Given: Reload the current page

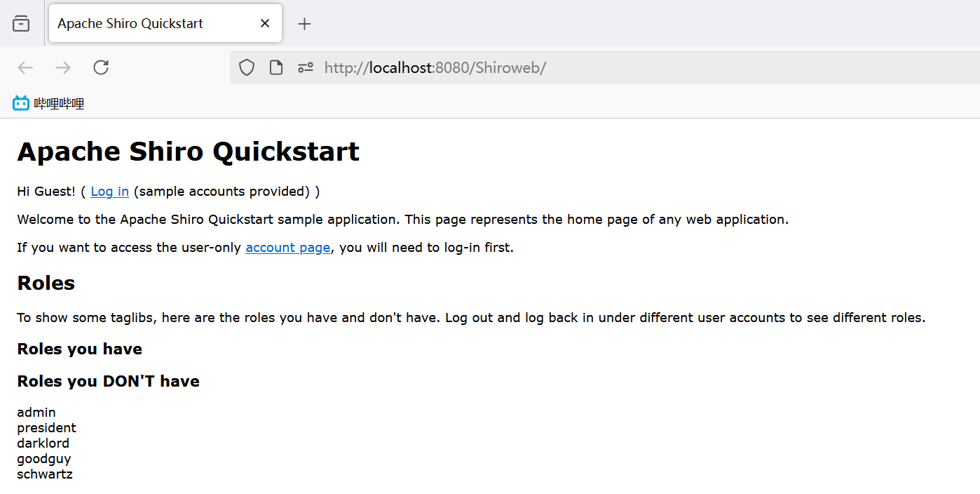Looking at the screenshot, I should [101, 67].
